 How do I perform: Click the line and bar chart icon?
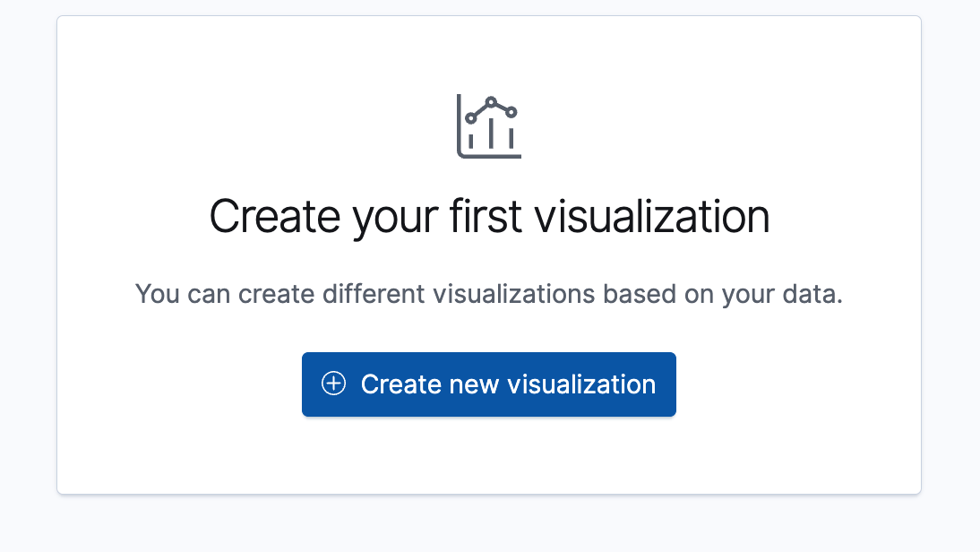[x=489, y=126]
